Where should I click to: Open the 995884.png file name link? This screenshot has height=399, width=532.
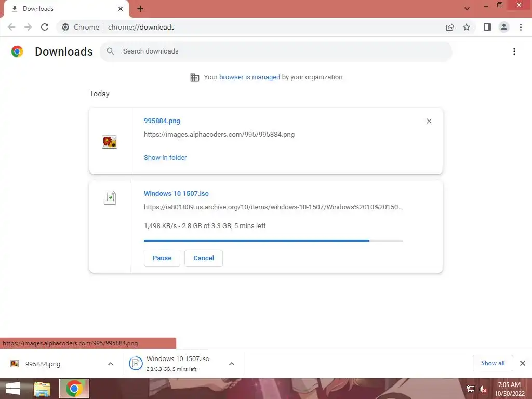point(162,121)
